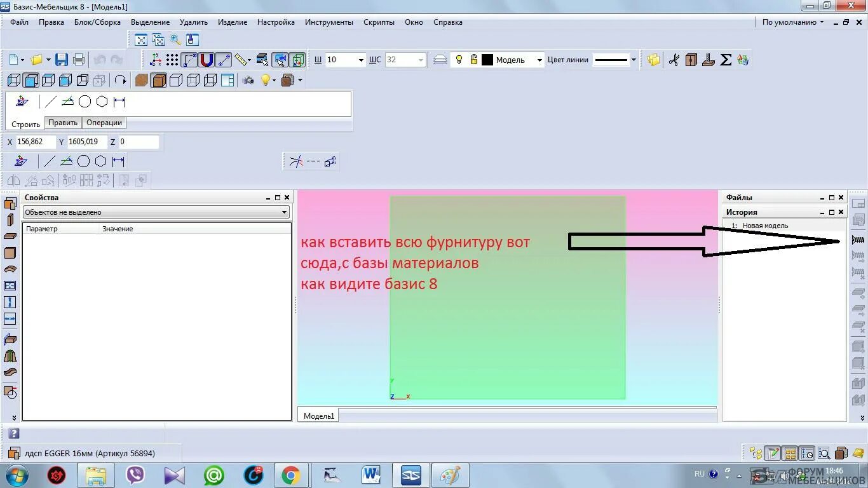
Task: Select the polygon tool in Строить panel
Action: tap(102, 102)
